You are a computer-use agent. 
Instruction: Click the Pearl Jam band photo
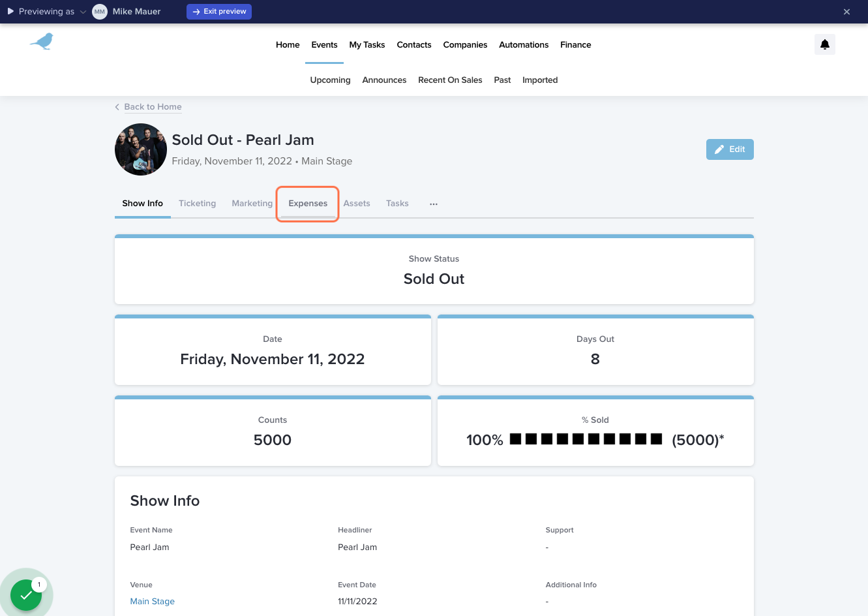pos(141,149)
